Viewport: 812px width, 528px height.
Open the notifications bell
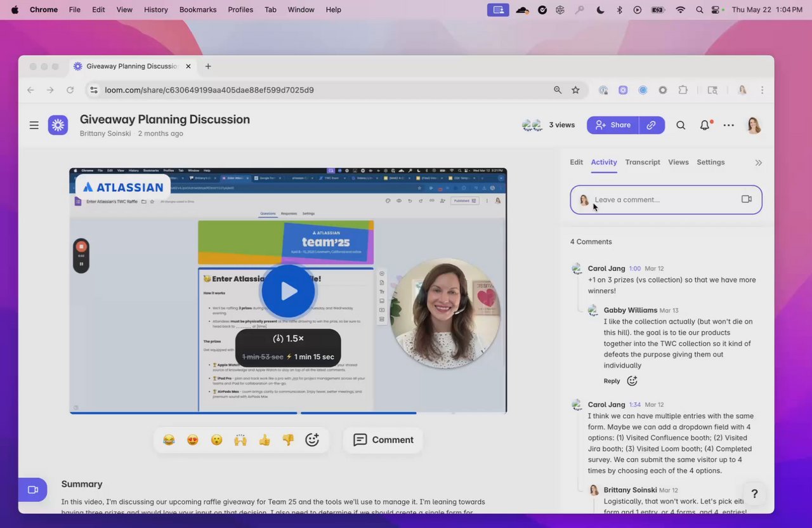click(705, 125)
